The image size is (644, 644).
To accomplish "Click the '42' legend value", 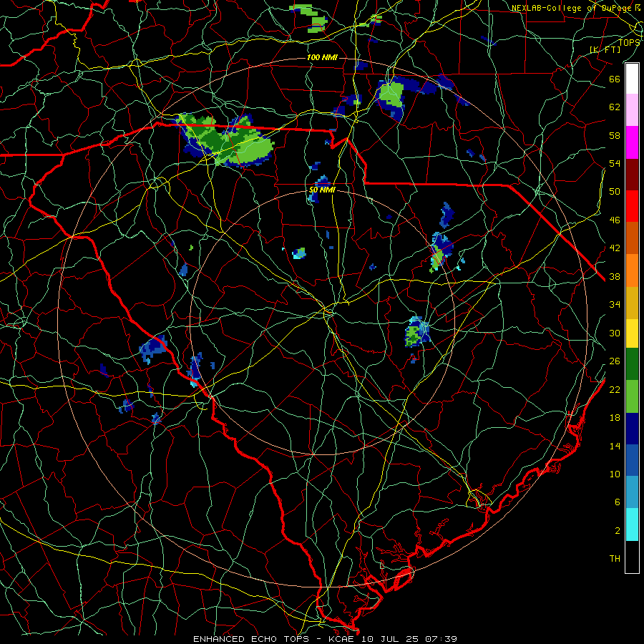I will point(615,248).
